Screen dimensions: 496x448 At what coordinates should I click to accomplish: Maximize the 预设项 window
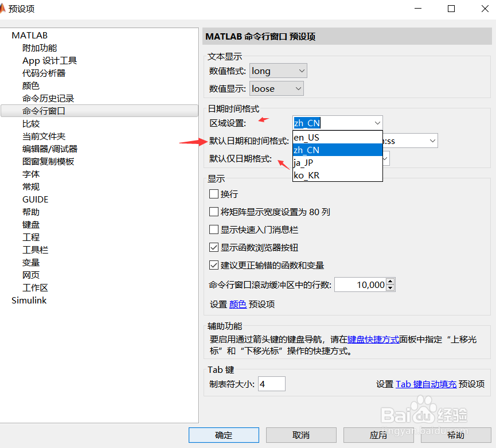pyautogui.click(x=451, y=9)
